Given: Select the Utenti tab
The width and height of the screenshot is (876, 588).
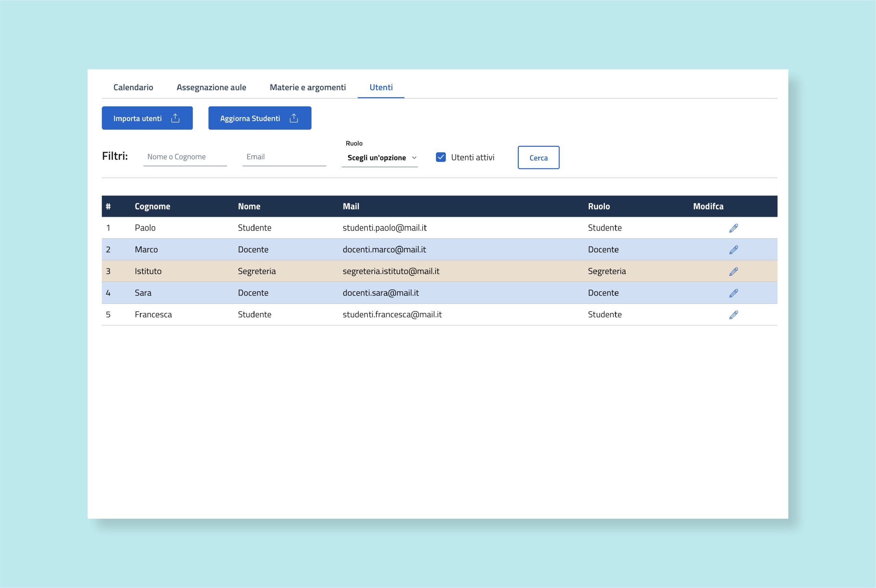Looking at the screenshot, I should 381,87.
